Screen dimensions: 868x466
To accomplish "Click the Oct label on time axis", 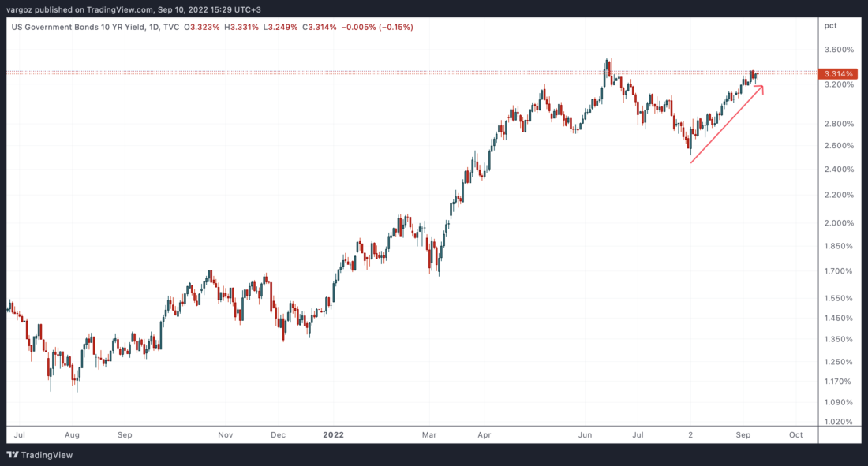I will coord(796,434).
